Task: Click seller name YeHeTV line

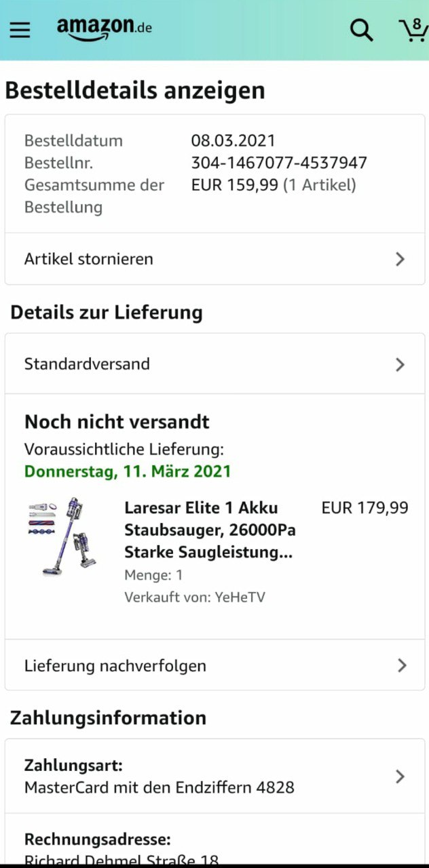Action: coord(195,597)
